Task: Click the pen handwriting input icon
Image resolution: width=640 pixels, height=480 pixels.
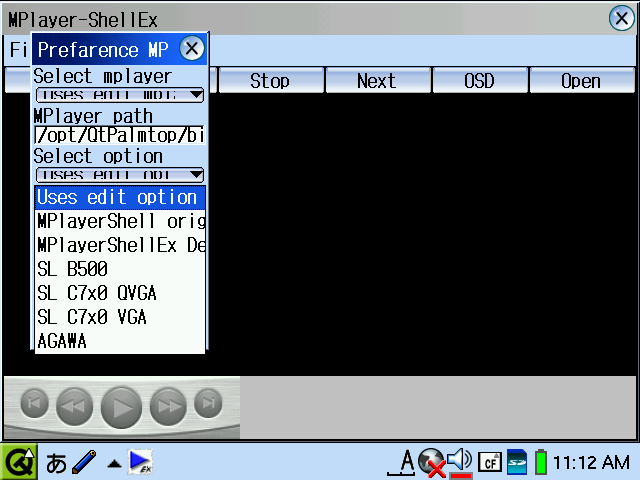Action: 84,462
